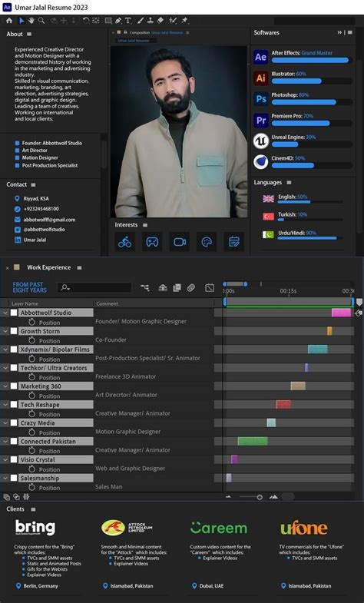Select the Rectangle shape tool
364x603 pixels.
click(108, 21)
